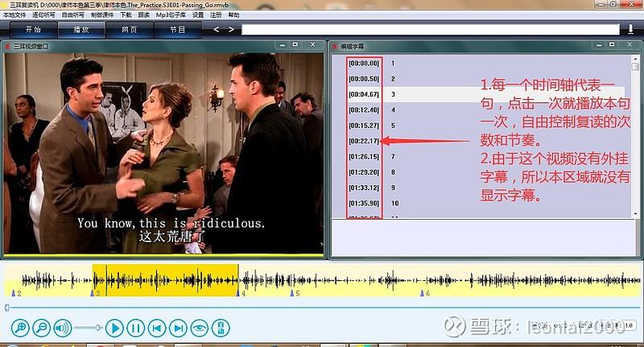Open the 逐句听写 menu

coord(43,14)
